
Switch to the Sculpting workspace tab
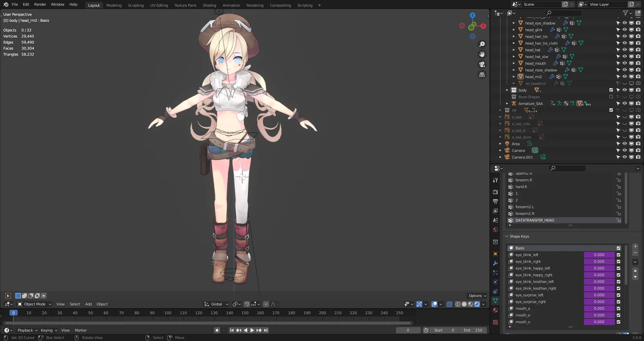136,5
